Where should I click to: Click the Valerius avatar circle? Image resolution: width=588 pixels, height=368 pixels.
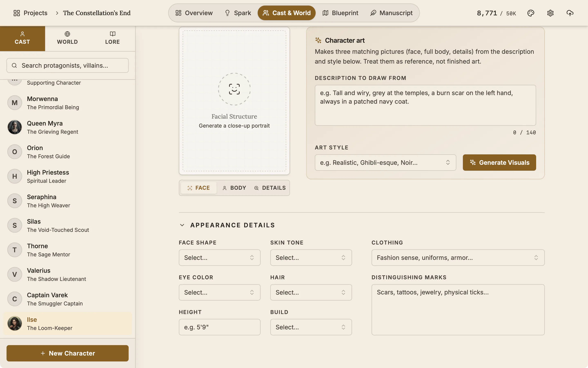[14, 274]
